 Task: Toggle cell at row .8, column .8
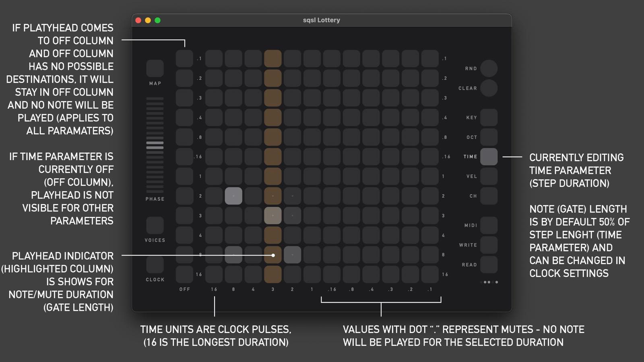click(x=351, y=137)
